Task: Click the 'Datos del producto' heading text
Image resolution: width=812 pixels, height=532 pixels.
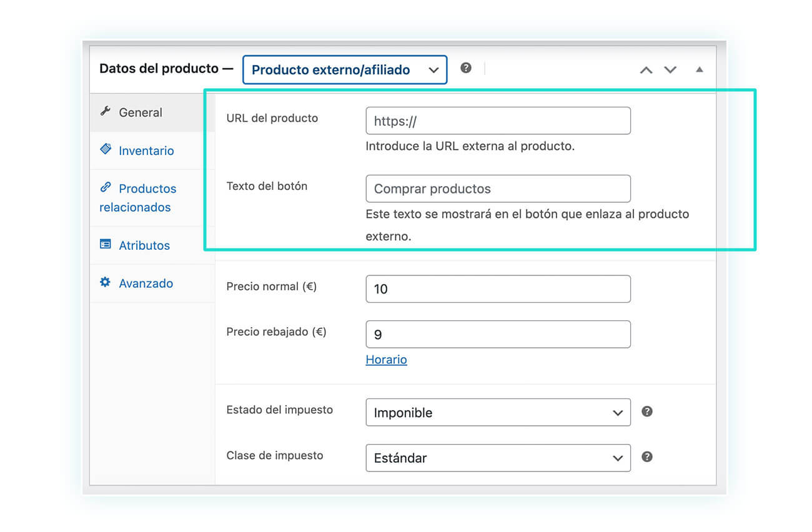Action: (x=159, y=69)
